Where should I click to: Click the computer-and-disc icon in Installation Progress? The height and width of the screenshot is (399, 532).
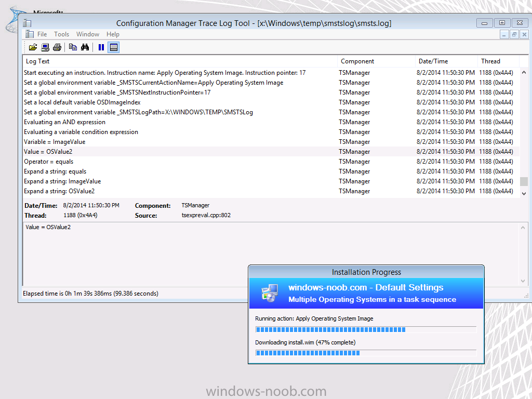tap(270, 293)
